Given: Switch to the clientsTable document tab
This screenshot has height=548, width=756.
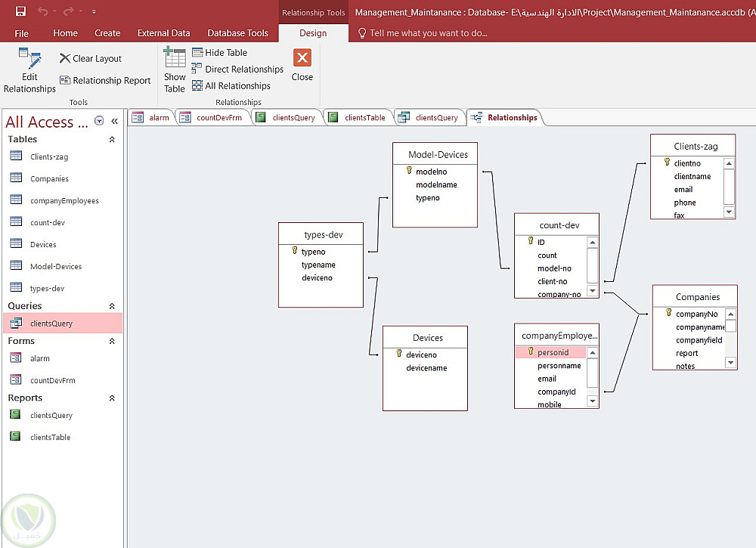Looking at the screenshot, I should (358, 118).
